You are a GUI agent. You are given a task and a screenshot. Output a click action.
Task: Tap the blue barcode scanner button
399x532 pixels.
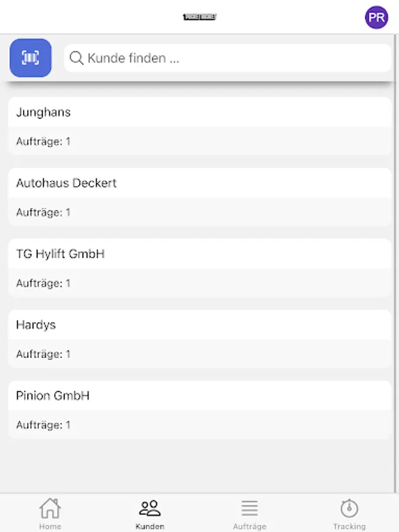point(31,58)
